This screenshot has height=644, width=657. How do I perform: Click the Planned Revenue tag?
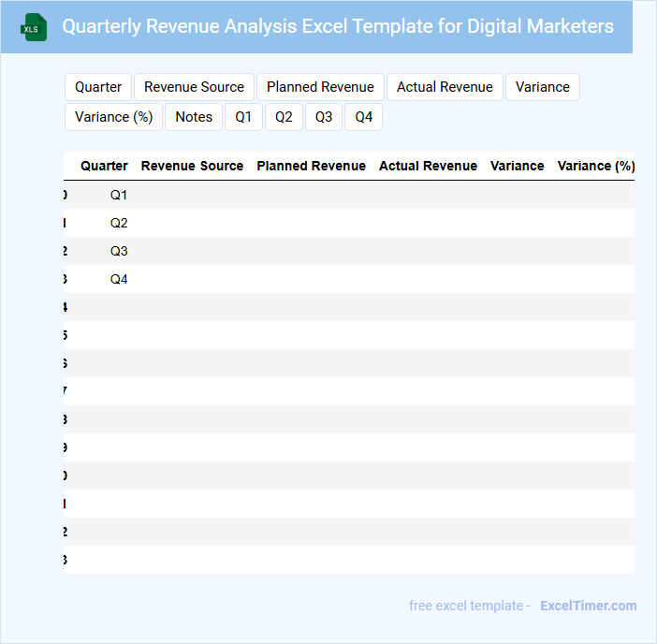320,87
